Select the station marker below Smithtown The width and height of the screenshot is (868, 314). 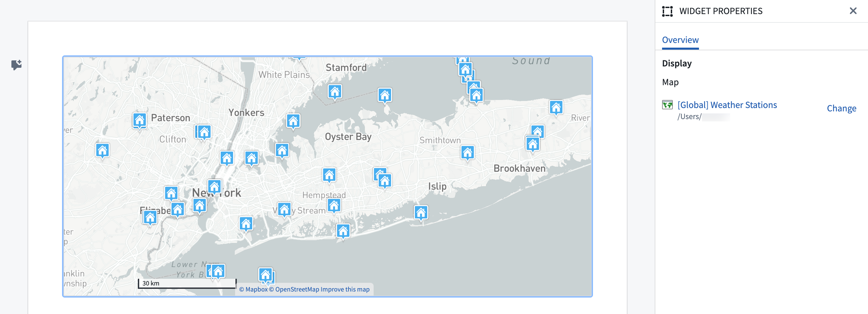coord(467,153)
